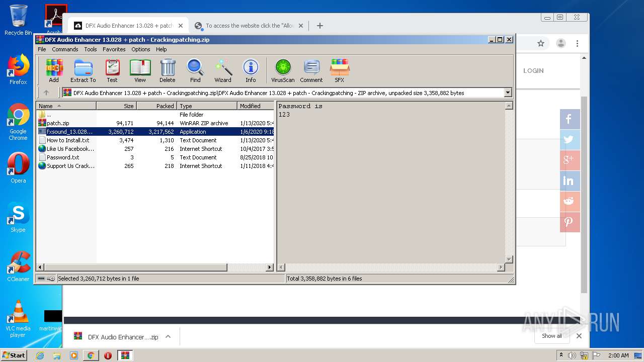This screenshot has width=644, height=362.
Task: Click the Find magnifier icon
Action: point(195,71)
